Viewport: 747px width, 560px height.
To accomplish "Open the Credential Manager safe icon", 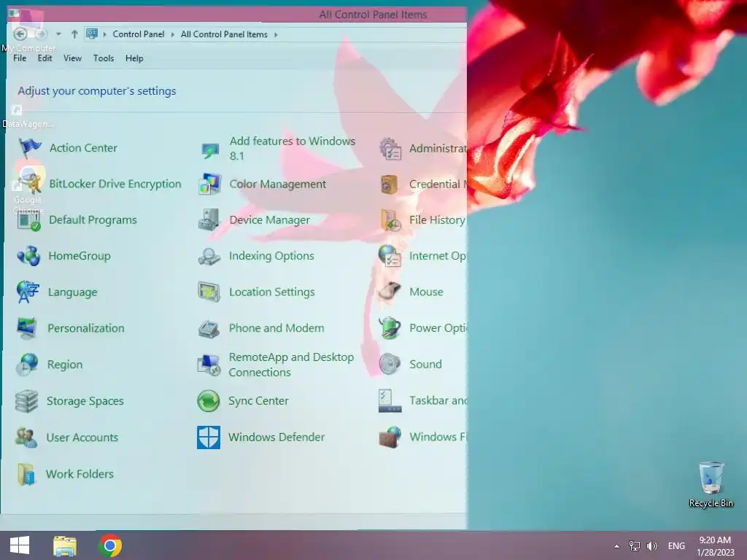I will coord(390,184).
